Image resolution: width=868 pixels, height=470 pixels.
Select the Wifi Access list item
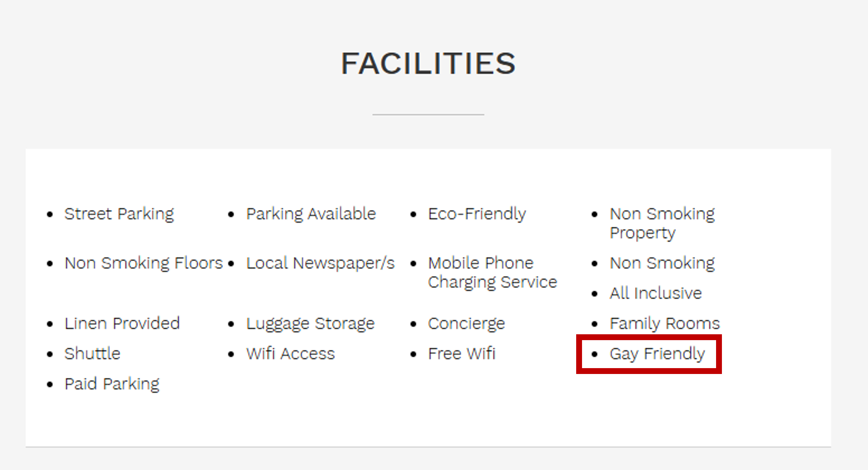pos(291,354)
